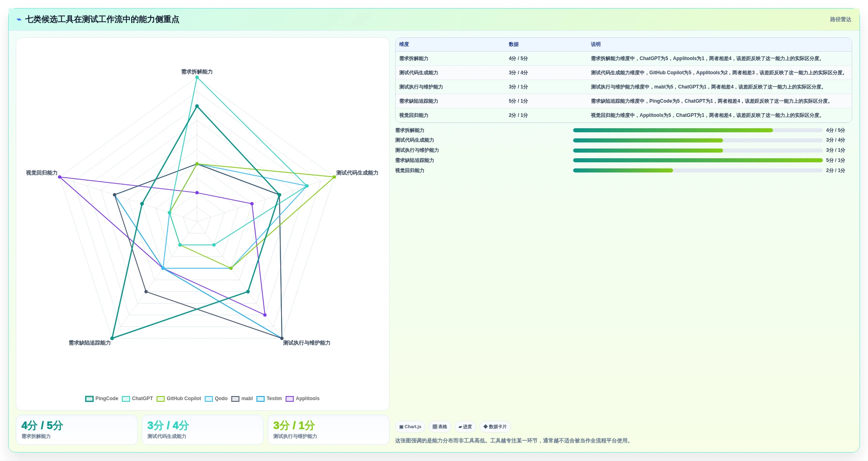Click the 测试执行与维护能力 progress bar
Viewport: 868px width, 461px height.
coord(698,151)
